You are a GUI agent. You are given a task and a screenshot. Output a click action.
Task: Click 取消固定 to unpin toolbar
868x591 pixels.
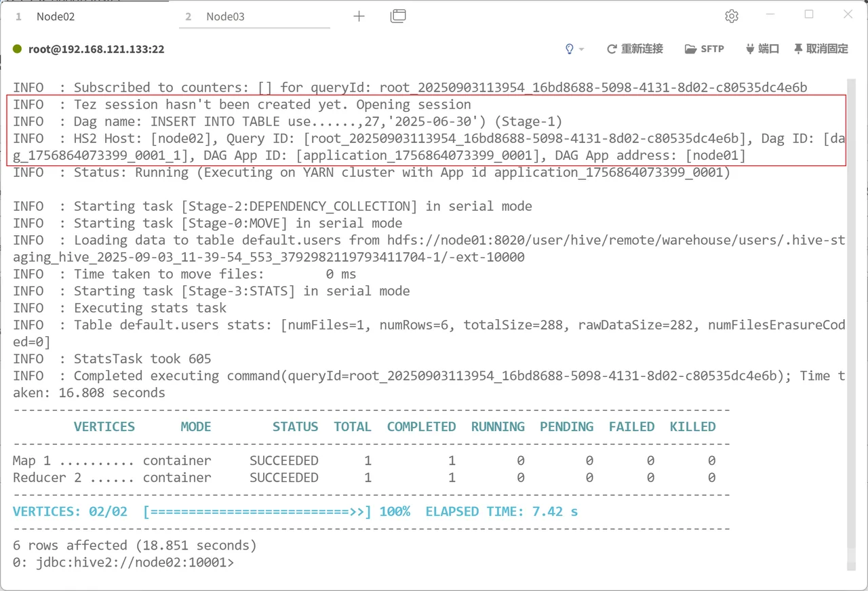821,49
